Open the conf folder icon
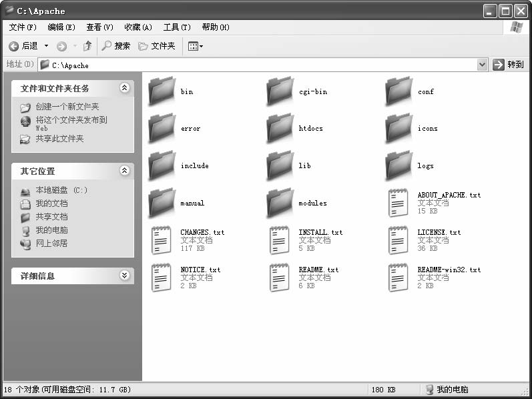The width and height of the screenshot is (532, 399). 399,91
